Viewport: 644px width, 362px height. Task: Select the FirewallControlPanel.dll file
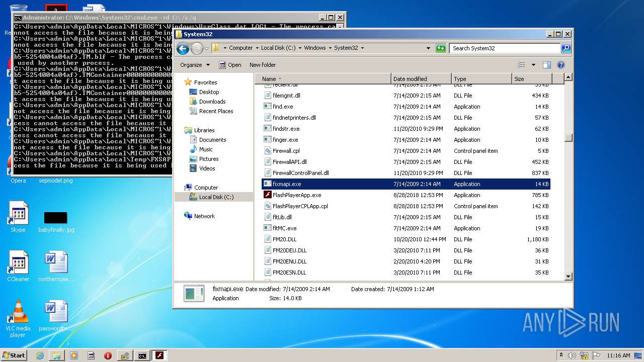(x=300, y=173)
